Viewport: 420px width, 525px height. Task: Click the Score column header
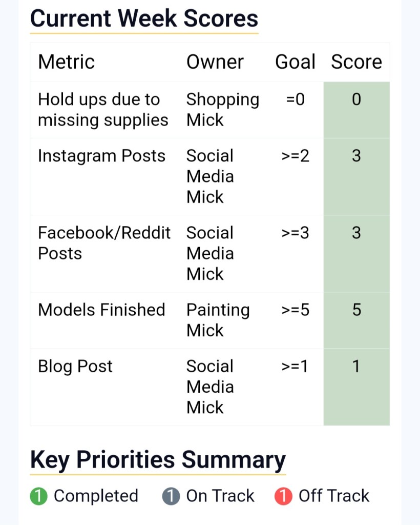[356, 62]
